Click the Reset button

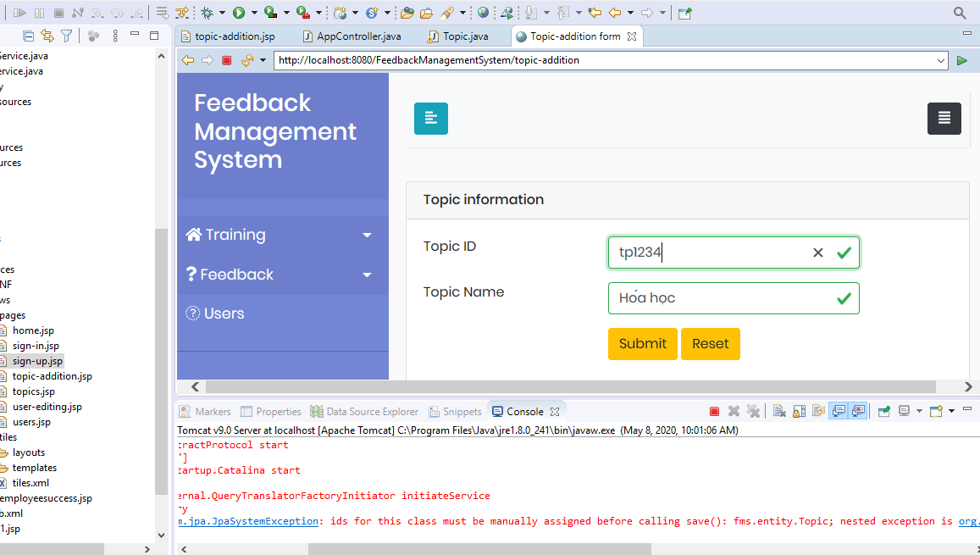(710, 344)
